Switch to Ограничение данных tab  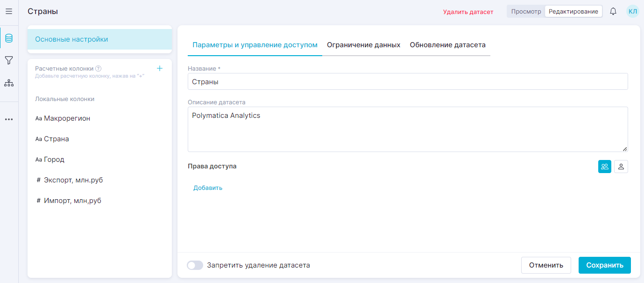point(363,45)
